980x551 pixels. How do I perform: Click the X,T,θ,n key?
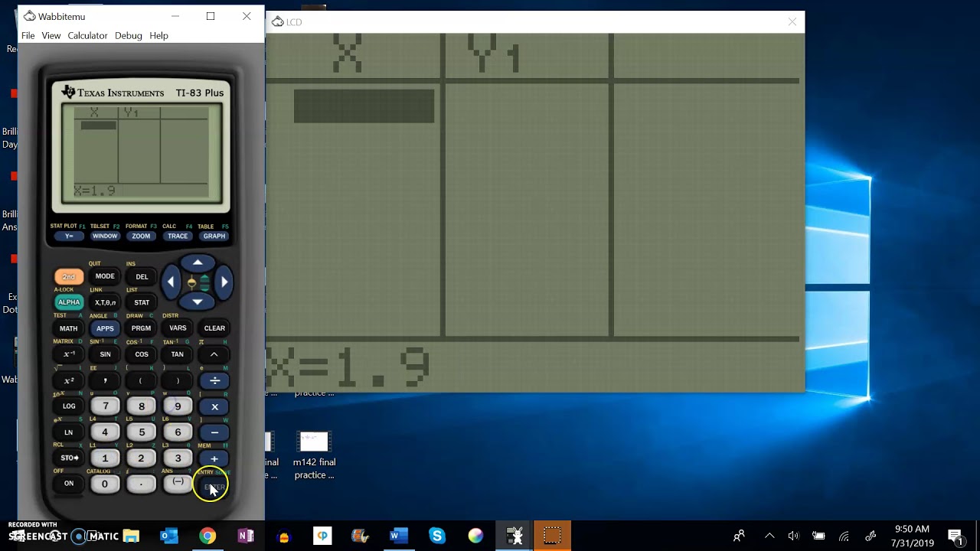tap(105, 302)
